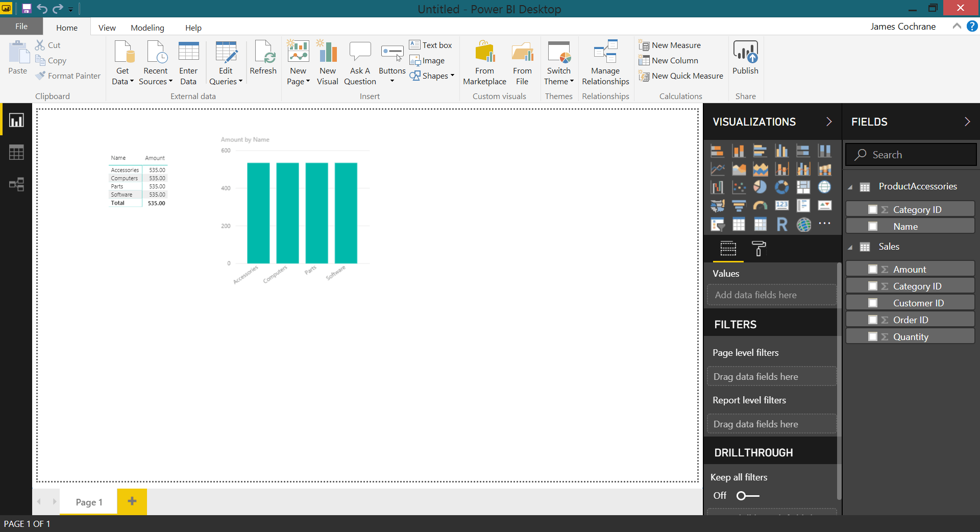This screenshot has width=980, height=532.
Task: Add a new page with plus button
Action: tap(132, 501)
